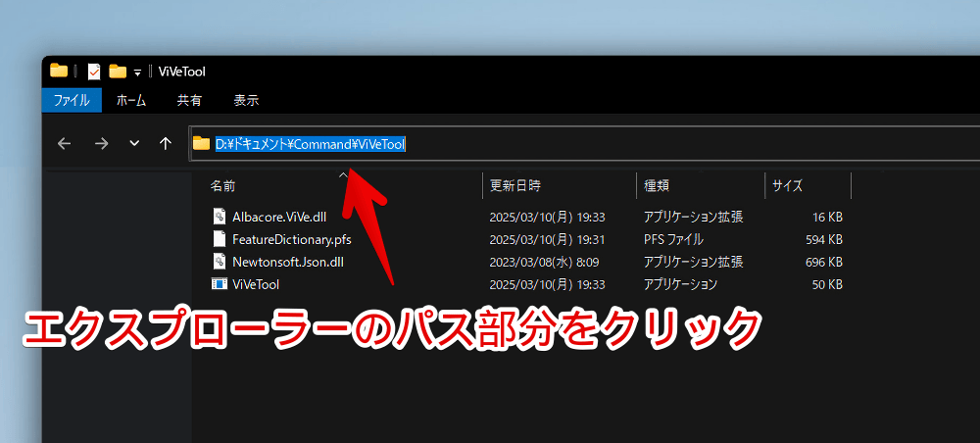The width and height of the screenshot is (980, 443).
Task: Click the Properties icon in quick access toolbar
Action: (94, 72)
